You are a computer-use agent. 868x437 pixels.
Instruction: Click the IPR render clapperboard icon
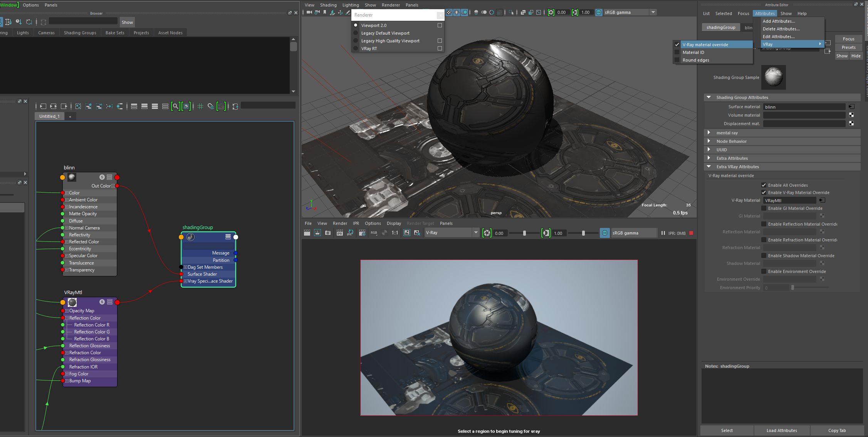(339, 233)
